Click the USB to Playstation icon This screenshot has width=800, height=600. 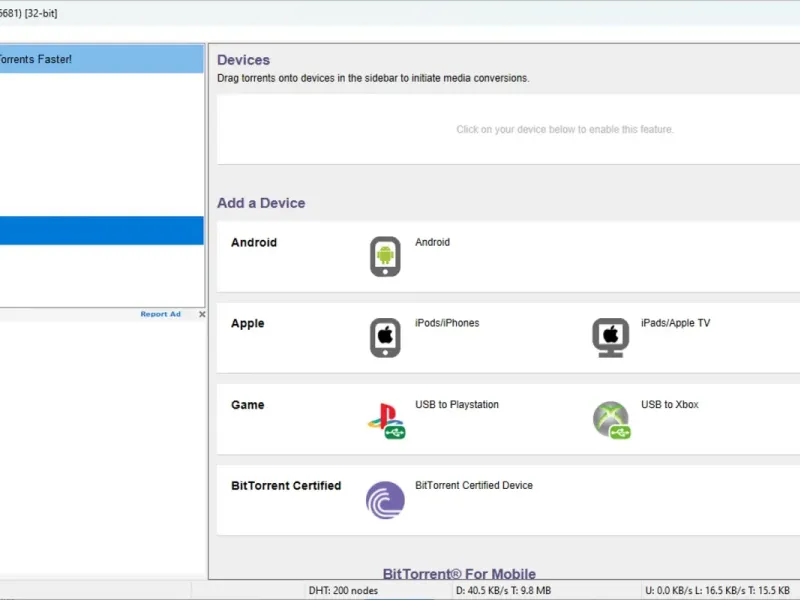385,420
